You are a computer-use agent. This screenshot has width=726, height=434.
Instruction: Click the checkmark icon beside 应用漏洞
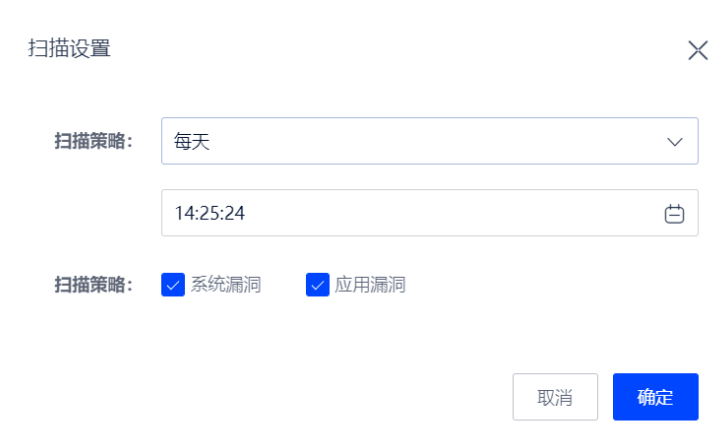tap(318, 285)
